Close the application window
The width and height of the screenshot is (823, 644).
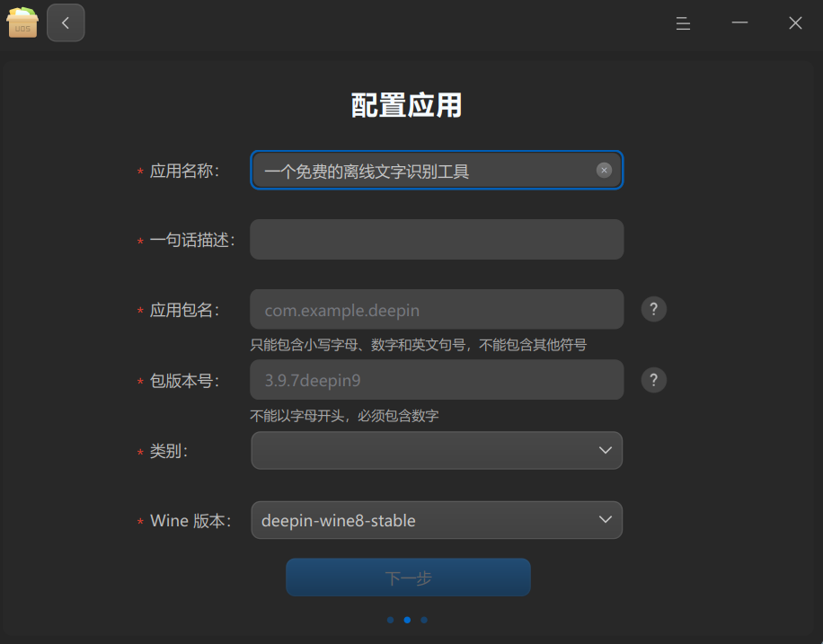click(795, 22)
